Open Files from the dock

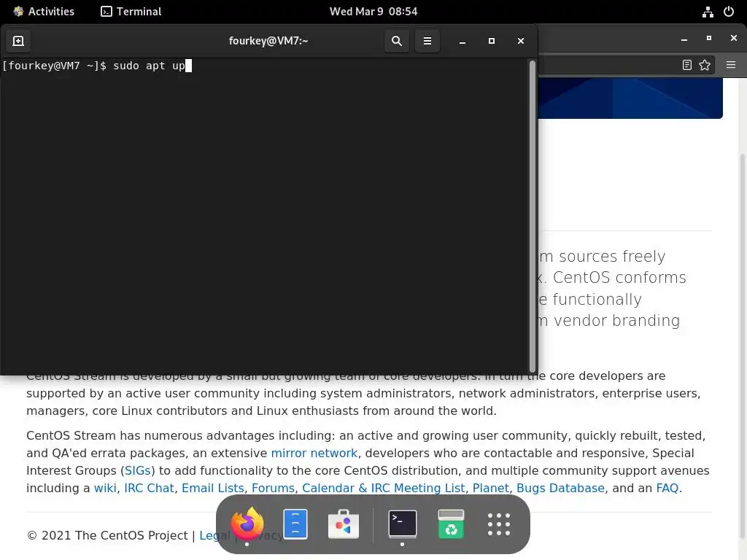[x=295, y=524]
